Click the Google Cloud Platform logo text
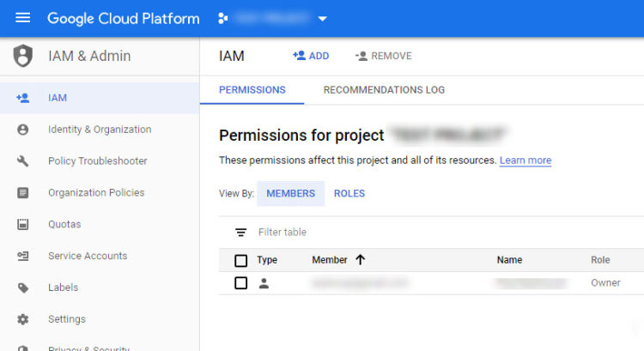Viewport: 644px width, 351px height. 123,19
